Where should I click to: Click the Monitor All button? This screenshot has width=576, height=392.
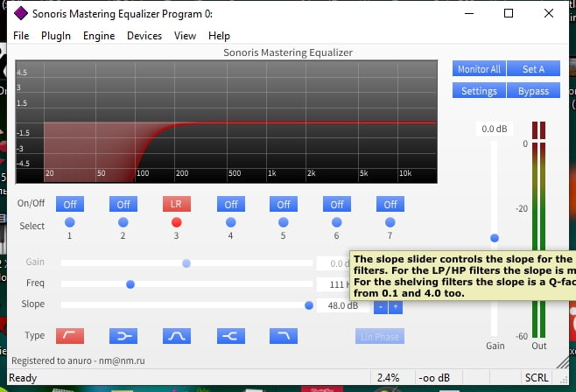pyautogui.click(x=479, y=68)
